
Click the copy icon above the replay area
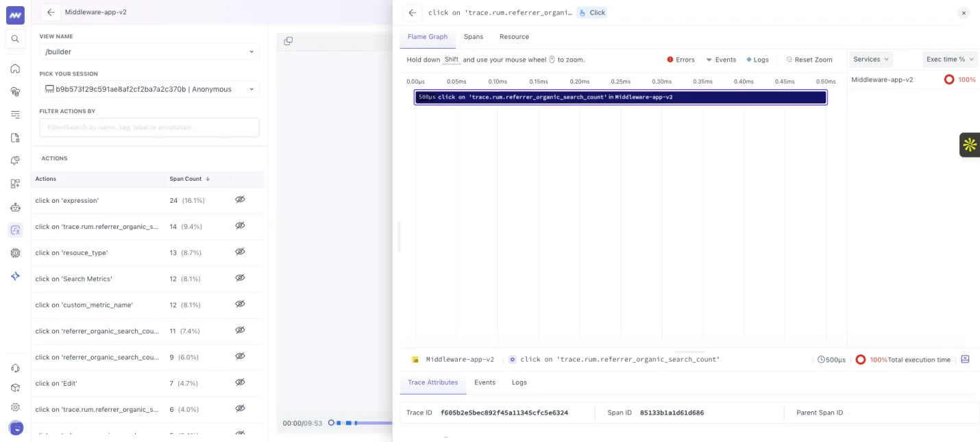(288, 41)
